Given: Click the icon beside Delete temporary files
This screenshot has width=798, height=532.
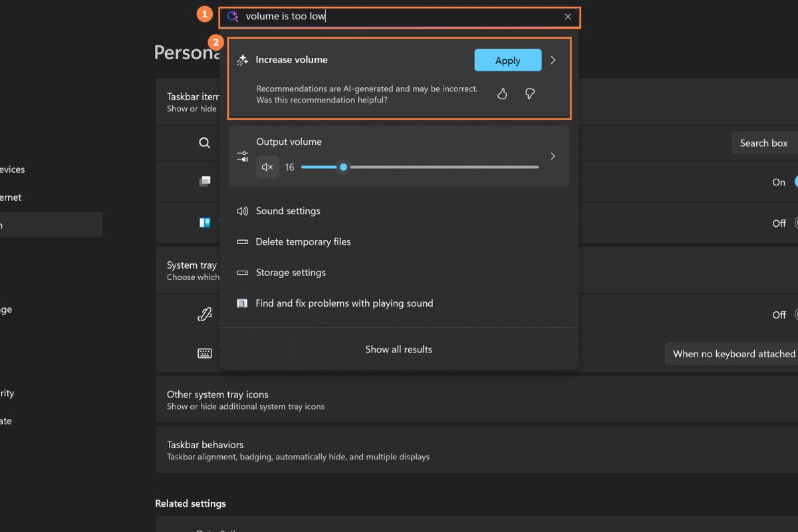Looking at the screenshot, I should coord(243,242).
